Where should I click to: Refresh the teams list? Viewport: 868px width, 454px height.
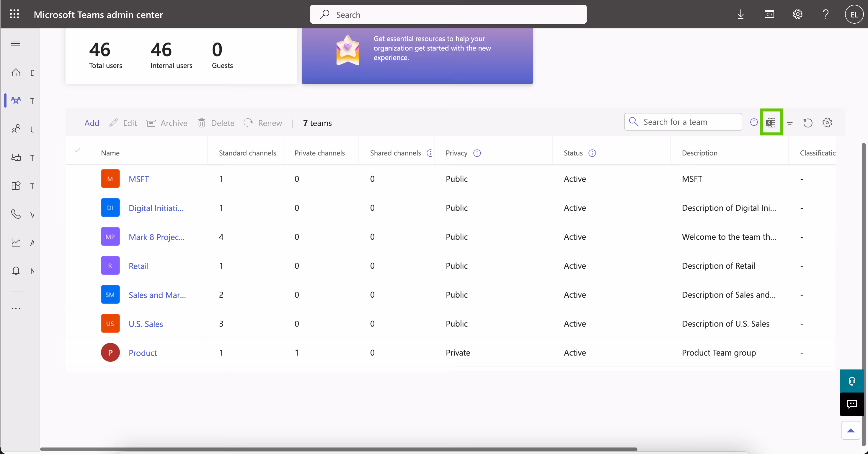click(808, 123)
